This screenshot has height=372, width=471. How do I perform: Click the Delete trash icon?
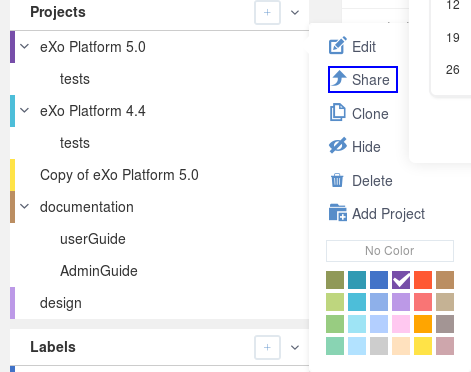tap(337, 180)
